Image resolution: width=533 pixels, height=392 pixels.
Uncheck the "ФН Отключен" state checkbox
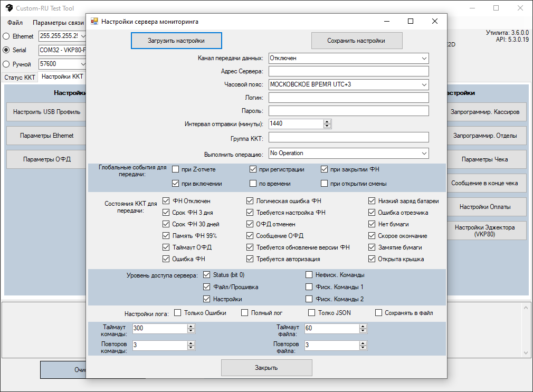[166, 201]
